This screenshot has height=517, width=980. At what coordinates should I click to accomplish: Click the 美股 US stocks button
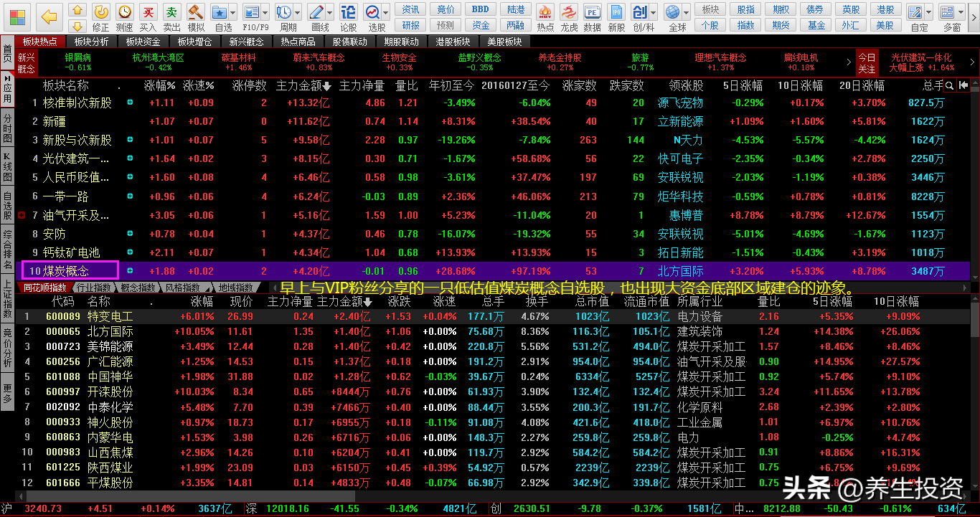click(x=885, y=25)
